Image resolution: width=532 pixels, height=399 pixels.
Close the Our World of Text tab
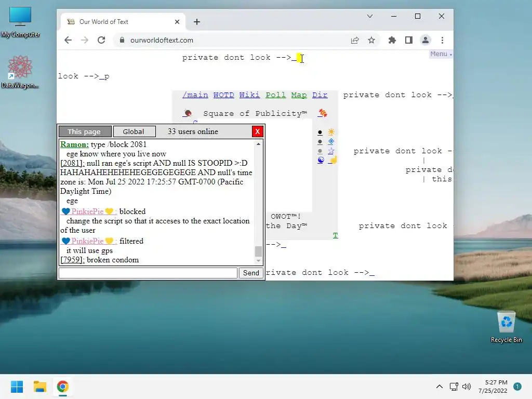(x=177, y=22)
